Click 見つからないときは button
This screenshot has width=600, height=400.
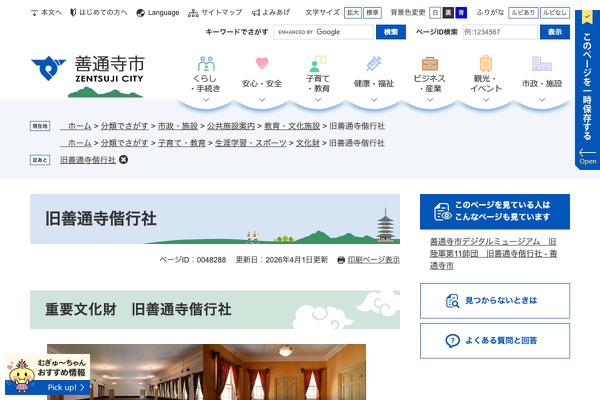[495, 301]
